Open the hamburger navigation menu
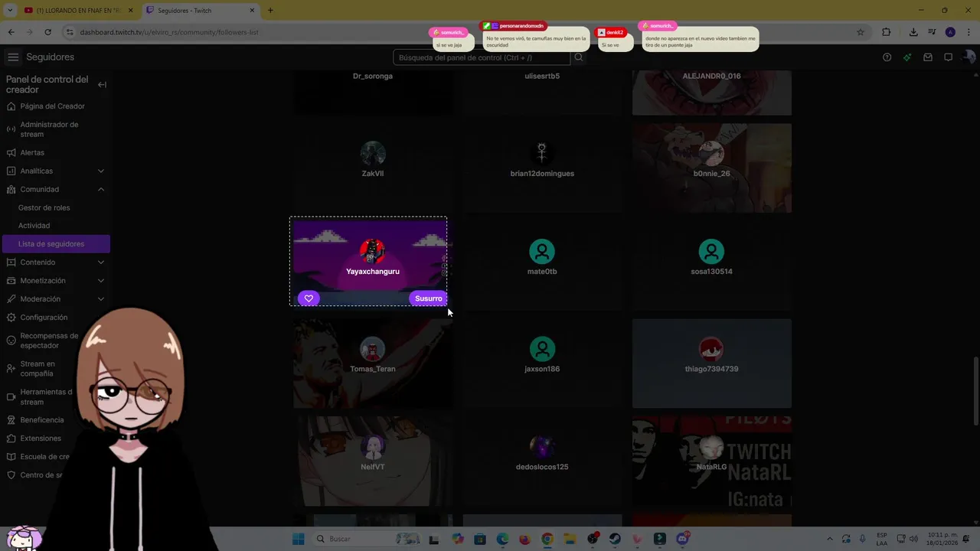 pyautogui.click(x=13, y=57)
